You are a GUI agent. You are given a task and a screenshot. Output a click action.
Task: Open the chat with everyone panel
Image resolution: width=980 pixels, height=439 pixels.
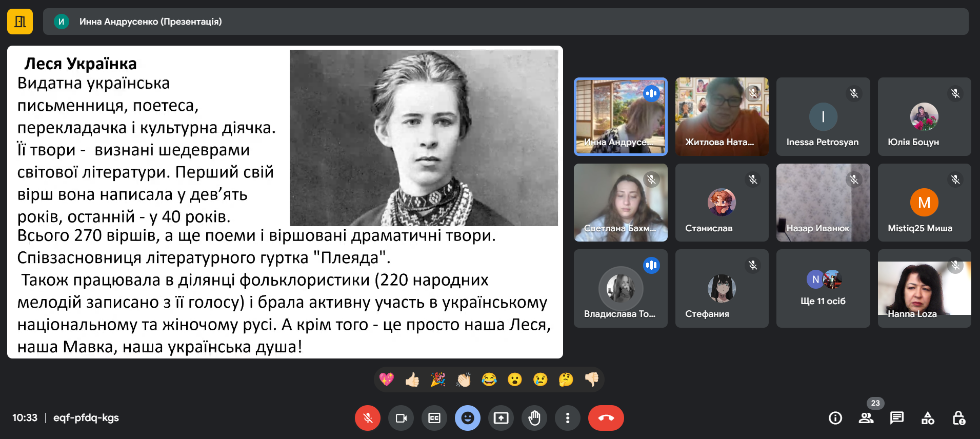point(897,418)
